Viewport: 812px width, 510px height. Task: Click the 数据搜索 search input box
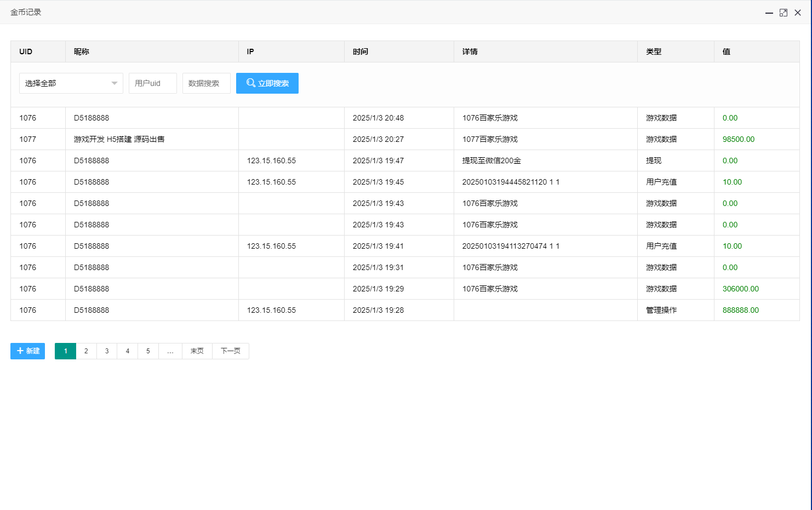click(207, 83)
